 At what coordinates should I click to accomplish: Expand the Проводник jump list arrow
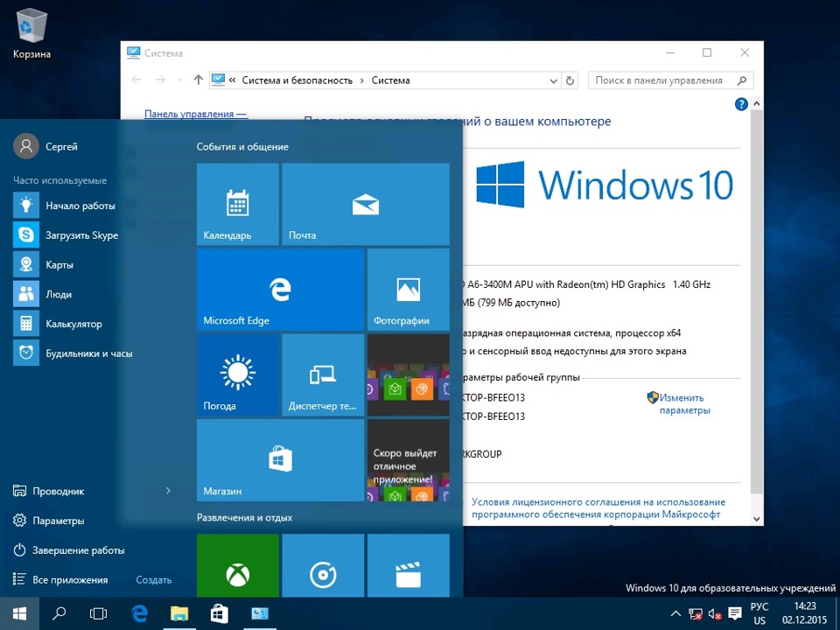(x=168, y=491)
